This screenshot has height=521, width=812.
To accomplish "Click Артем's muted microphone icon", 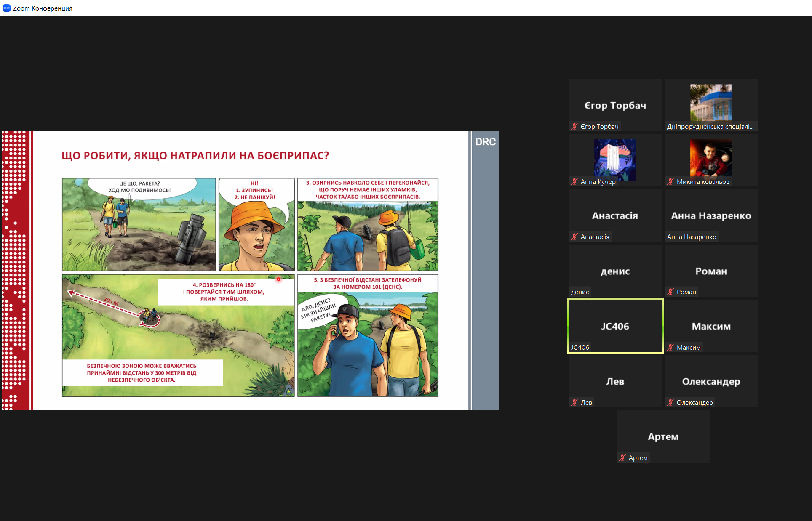I will (622, 457).
